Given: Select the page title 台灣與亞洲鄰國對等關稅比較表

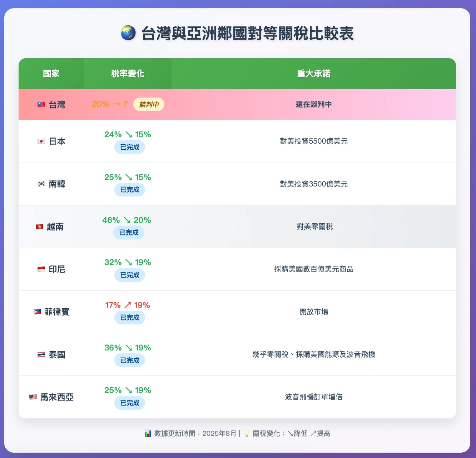Looking at the screenshot, I should point(247,33).
